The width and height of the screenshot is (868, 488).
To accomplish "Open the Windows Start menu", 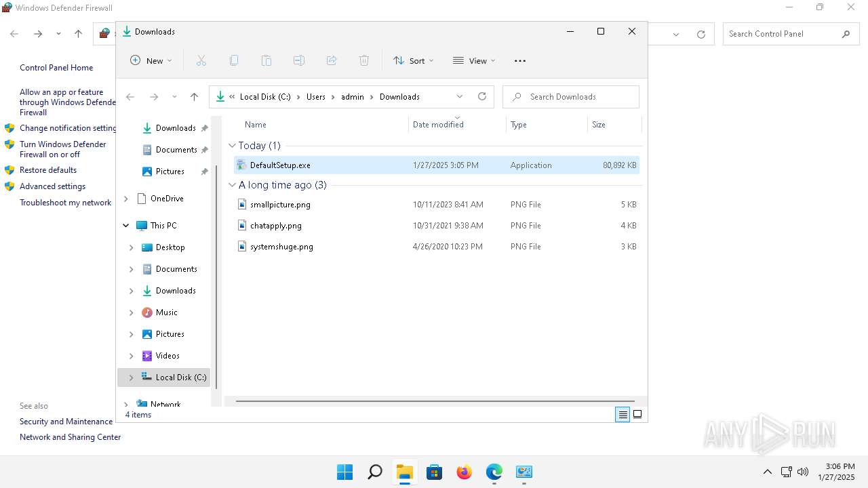I will click(344, 472).
